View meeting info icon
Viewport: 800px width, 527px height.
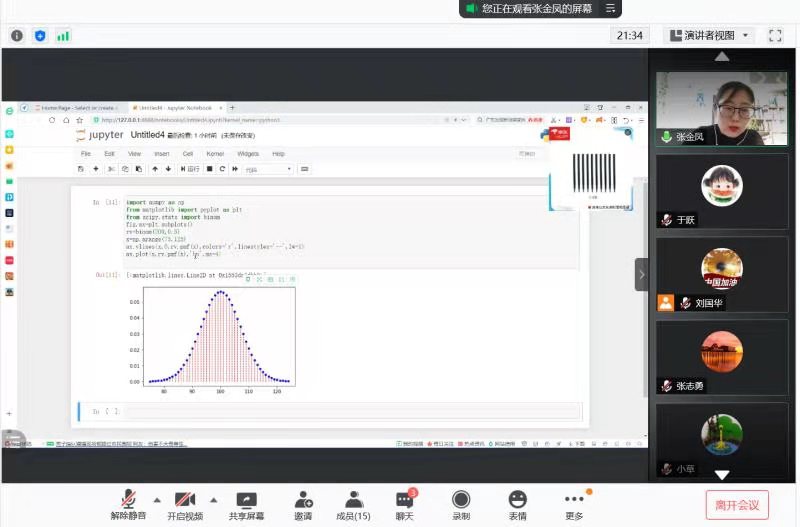coord(17,35)
